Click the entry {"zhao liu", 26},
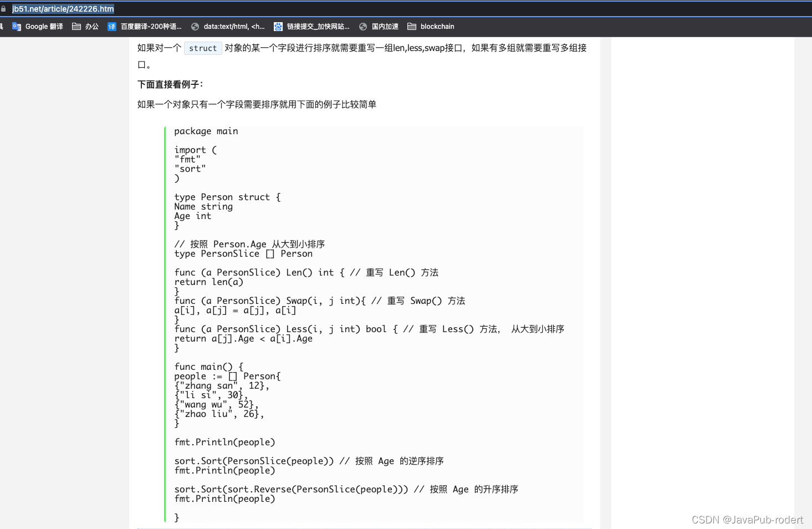This screenshot has width=812, height=529. point(219,414)
